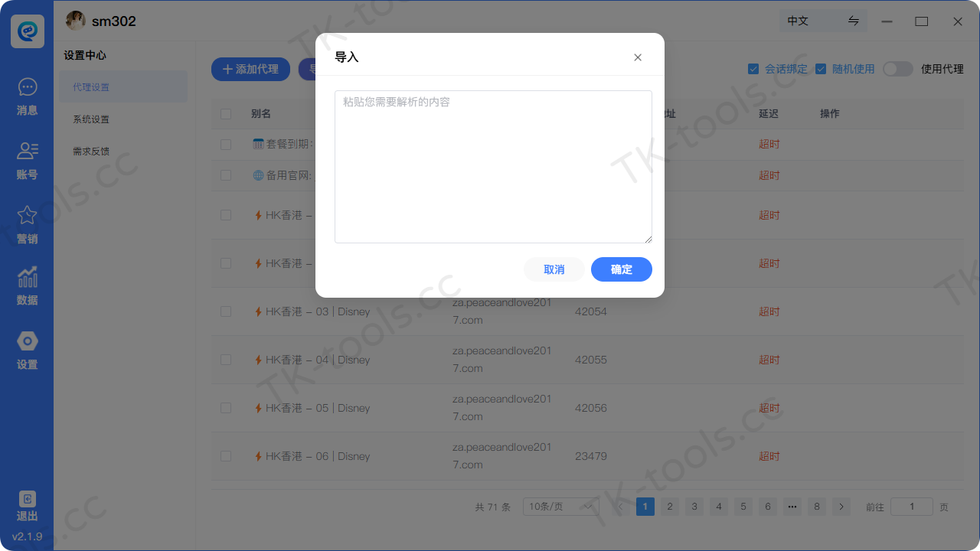Go to page 5

pyautogui.click(x=743, y=507)
